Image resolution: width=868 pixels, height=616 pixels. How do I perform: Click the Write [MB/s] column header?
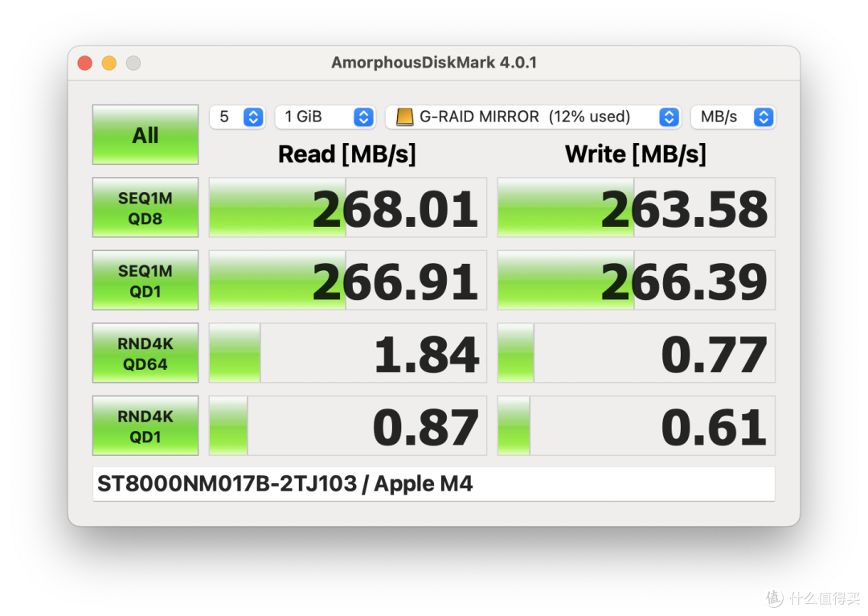pyautogui.click(x=635, y=154)
